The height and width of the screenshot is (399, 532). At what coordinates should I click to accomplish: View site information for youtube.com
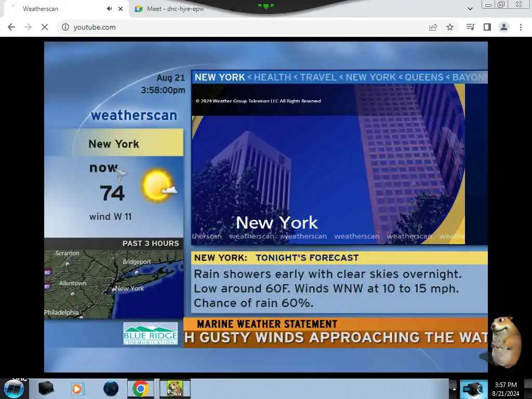pyautogui.click(x=65, y=27)
